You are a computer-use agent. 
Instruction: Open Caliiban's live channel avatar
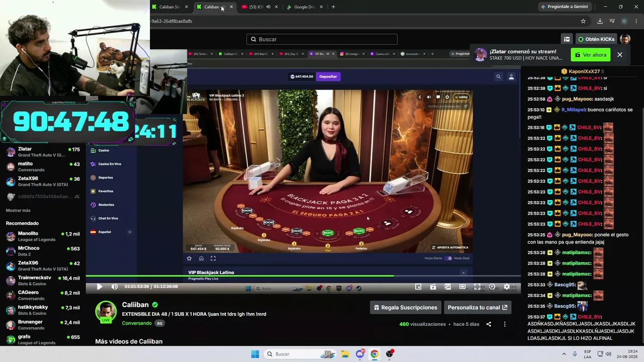(x=106, y=312)
